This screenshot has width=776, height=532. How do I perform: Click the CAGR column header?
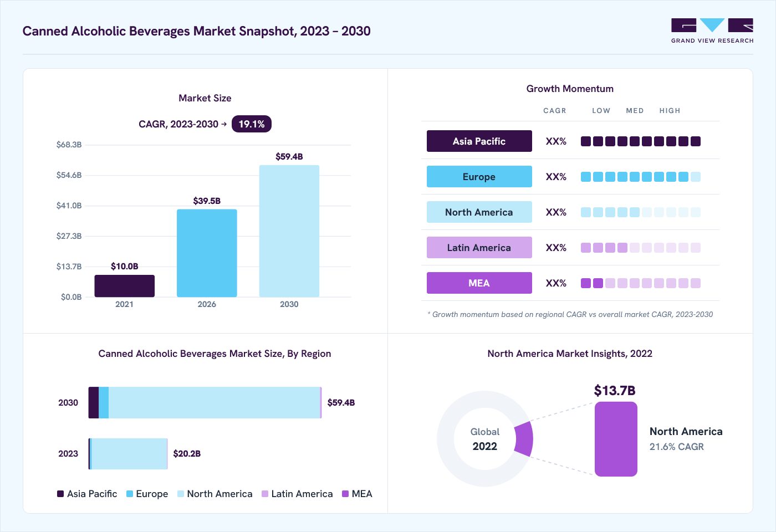click(x=555, y=111)
